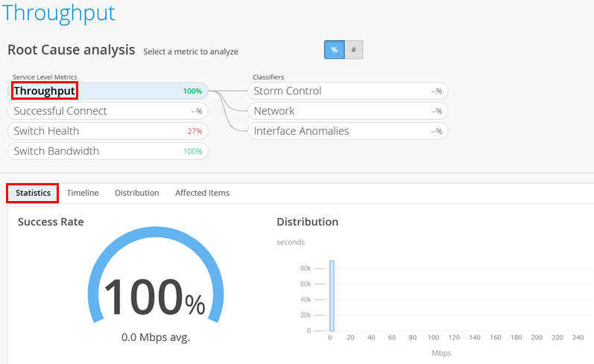
Task: Go to the Distribution tab
Action: tap(137, 193)
